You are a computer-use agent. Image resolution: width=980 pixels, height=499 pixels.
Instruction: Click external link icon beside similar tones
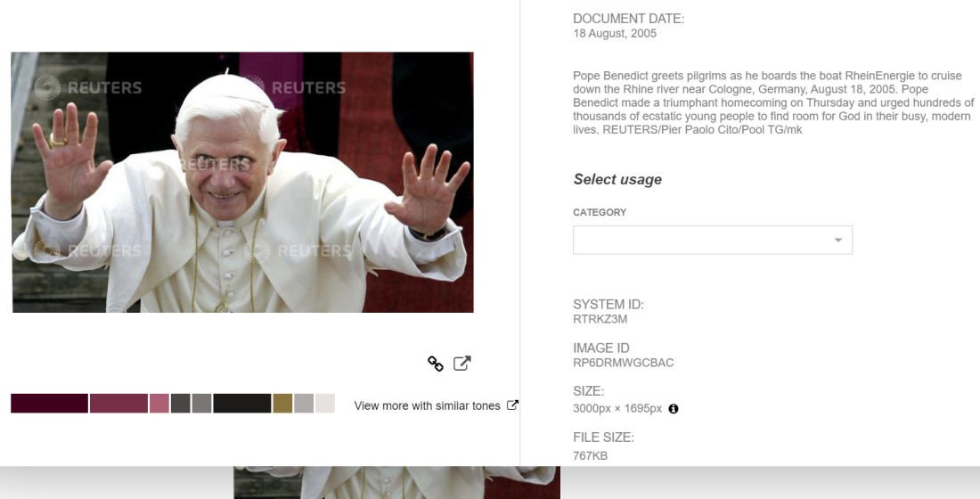[x=512, y=405]
